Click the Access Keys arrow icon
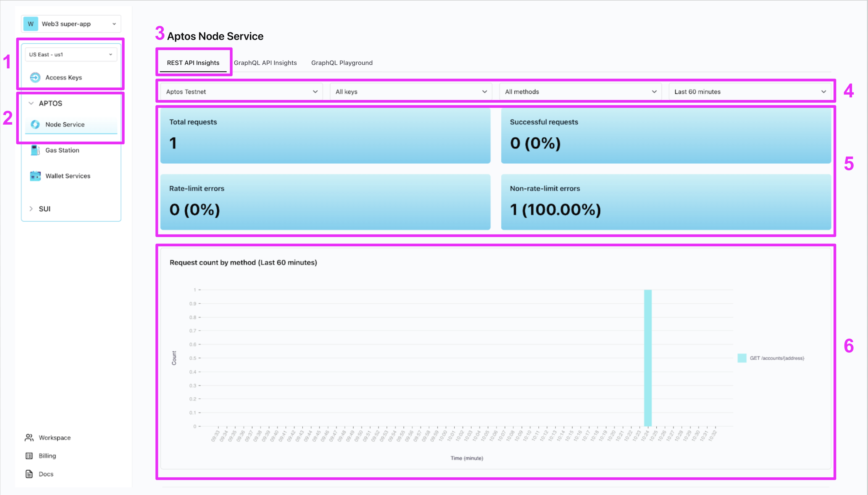Image resolution: width=868 pixels, height=495 pixels. [35, 77]
